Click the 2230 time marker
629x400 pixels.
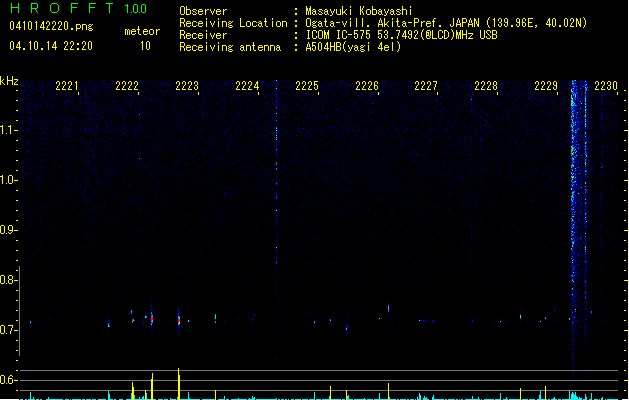[x=606, y=86]
